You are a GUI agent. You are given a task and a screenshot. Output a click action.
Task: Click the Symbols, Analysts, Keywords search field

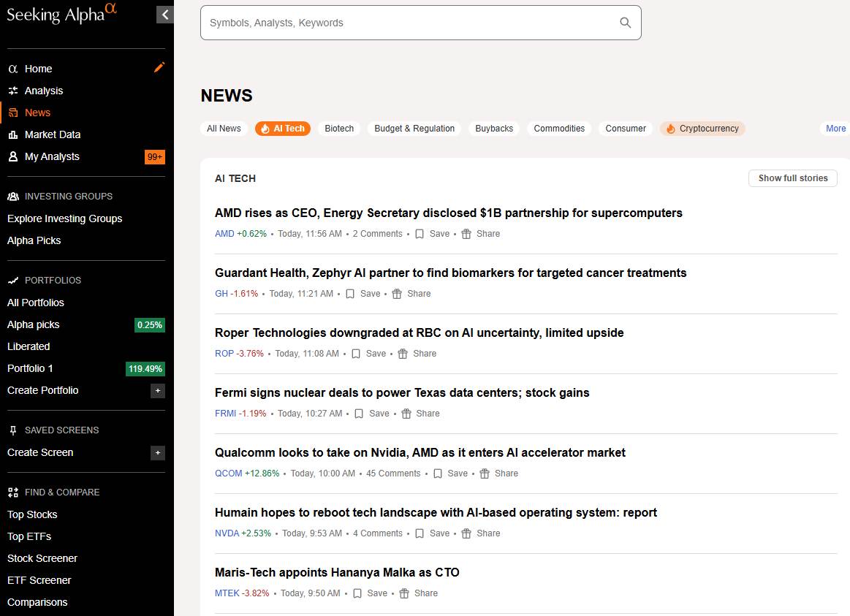409,23
